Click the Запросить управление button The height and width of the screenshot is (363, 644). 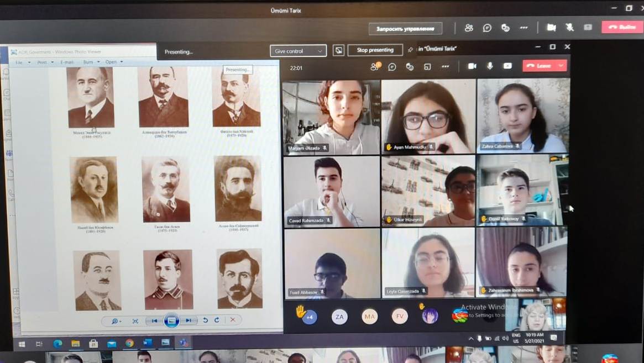[x=405, y=29]
